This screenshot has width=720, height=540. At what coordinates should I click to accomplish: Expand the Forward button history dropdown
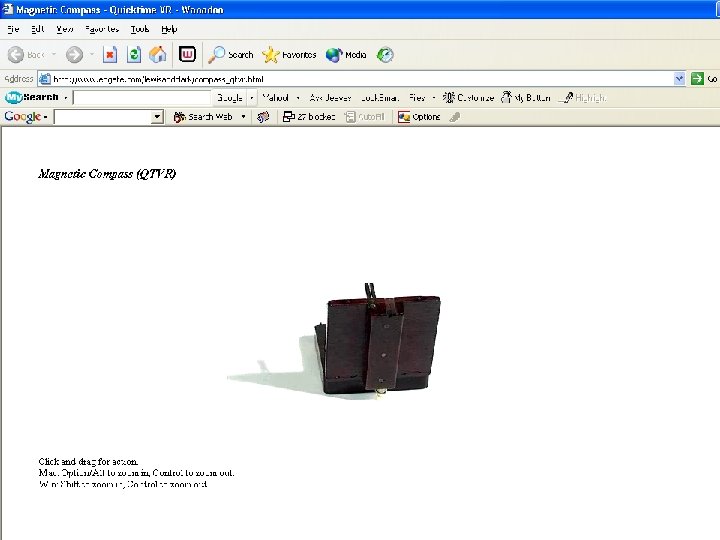click(91, 55)
